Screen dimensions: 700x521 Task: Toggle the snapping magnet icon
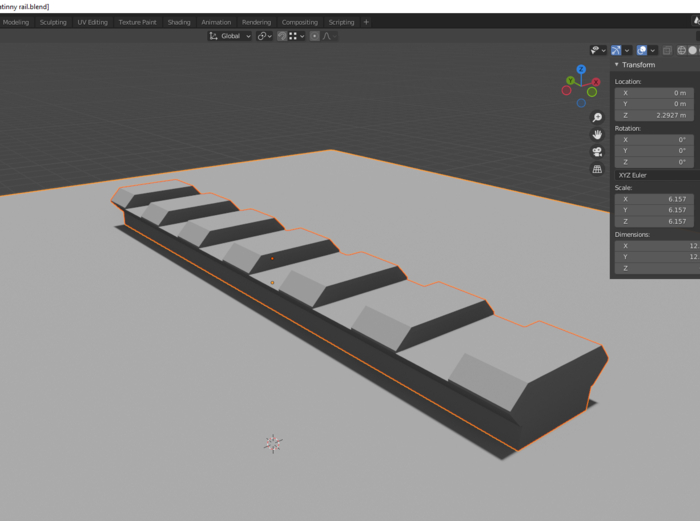(282, 36)
